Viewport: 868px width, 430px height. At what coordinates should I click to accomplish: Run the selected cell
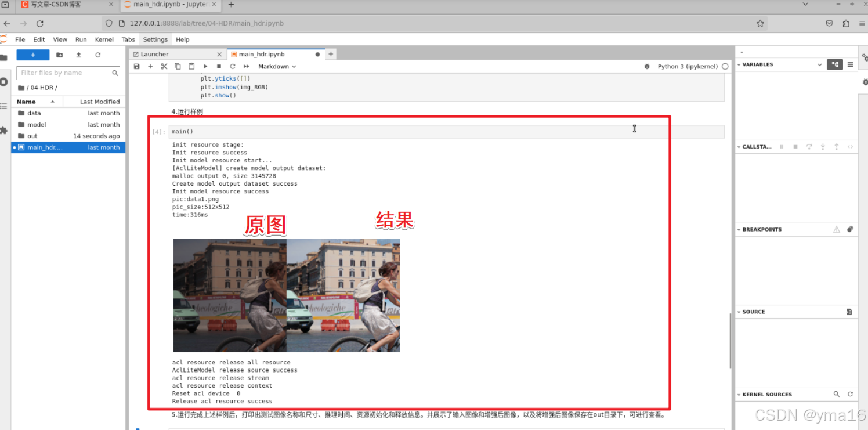[x=205, y=67]
